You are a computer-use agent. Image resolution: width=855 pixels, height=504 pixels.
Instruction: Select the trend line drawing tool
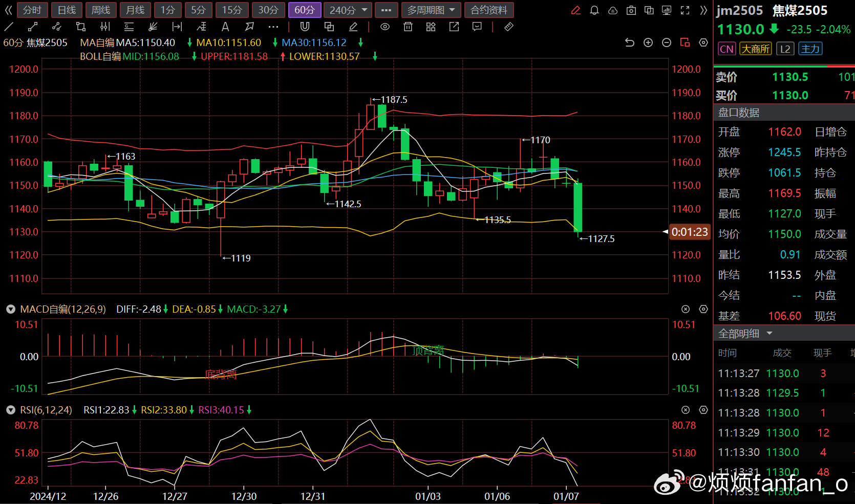(9, 27)
